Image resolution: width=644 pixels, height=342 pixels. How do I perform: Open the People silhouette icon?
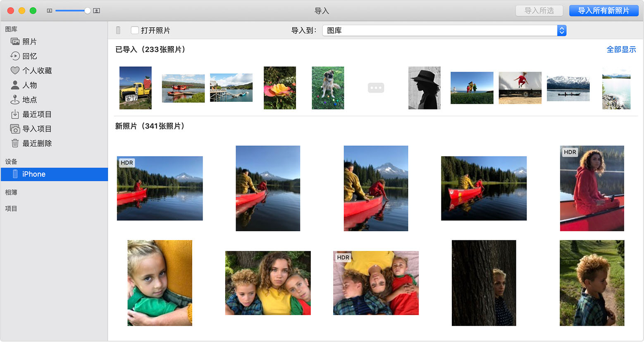tap(15, 85)
